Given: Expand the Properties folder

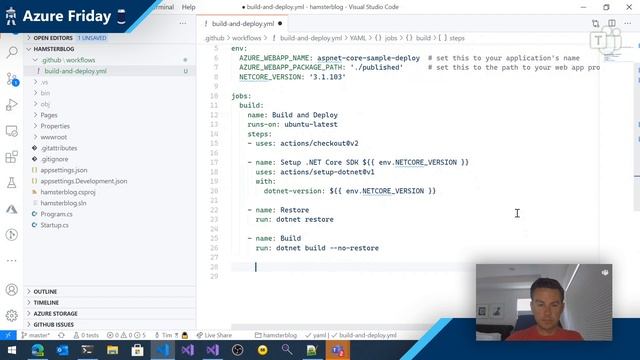Looking at the screenshot, I should [x=109, y=126].
